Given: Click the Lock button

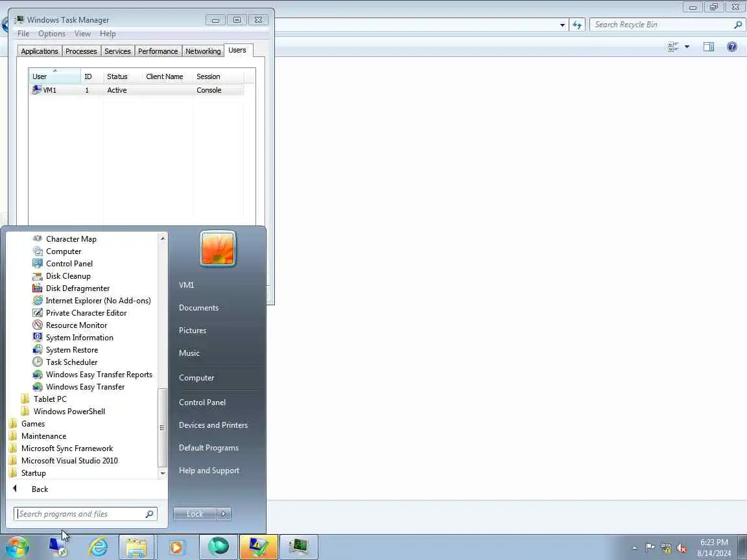Looking at the screenshot, I should coord(195,514).
